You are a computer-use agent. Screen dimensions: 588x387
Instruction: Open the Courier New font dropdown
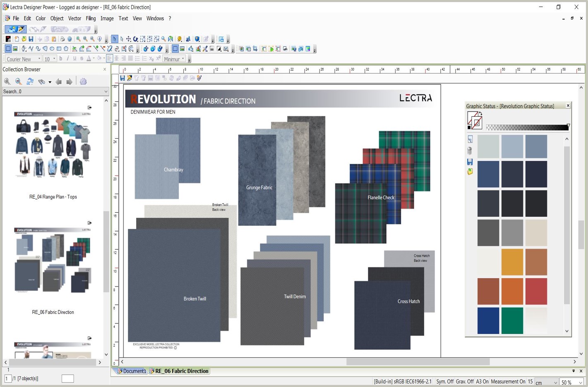(x=39, y=59)
